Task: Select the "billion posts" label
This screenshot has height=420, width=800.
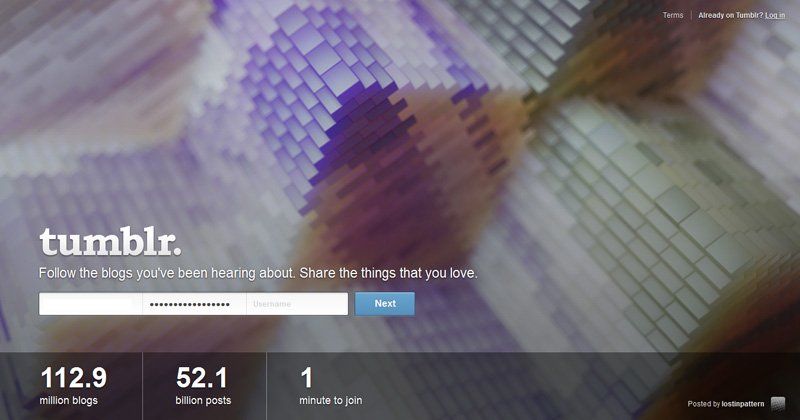Action: tap(203, 401)
